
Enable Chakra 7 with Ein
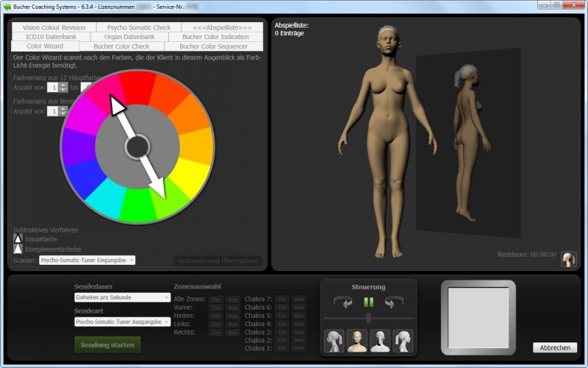(282, 299)
